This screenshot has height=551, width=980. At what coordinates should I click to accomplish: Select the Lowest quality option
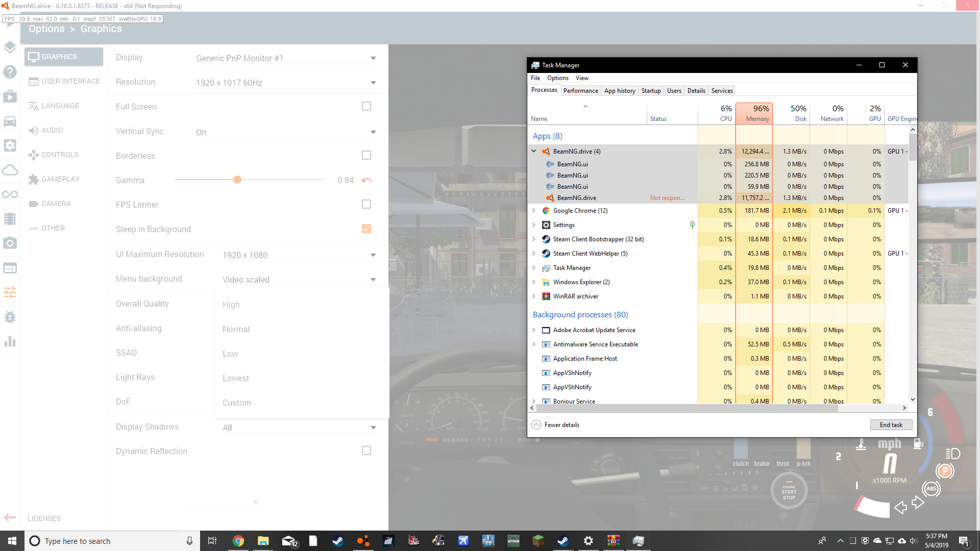pos(301,378)
